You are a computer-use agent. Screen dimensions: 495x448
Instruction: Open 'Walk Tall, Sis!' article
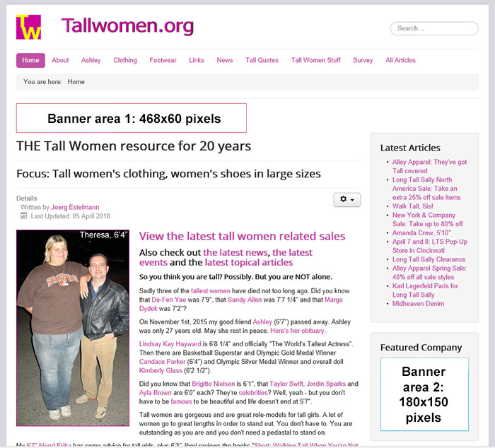(x=412, y=206)
